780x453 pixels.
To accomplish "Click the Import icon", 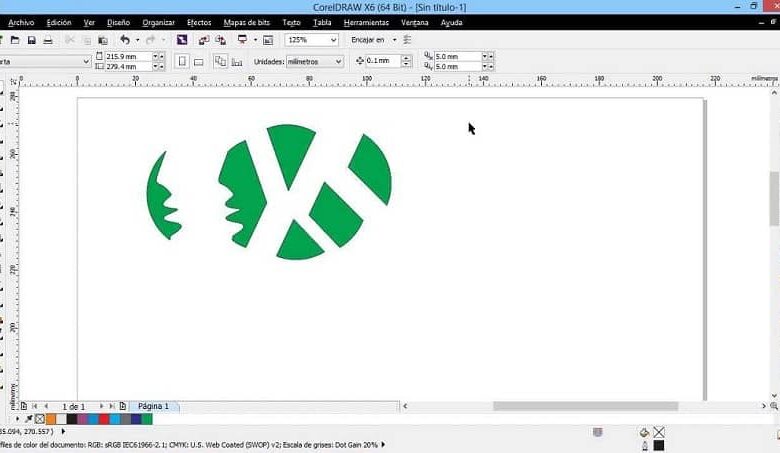I will pos(203,40).
